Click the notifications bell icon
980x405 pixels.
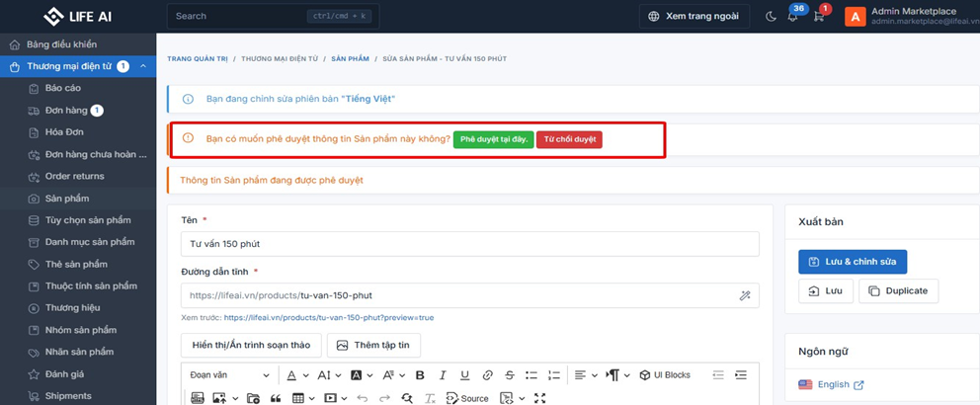click(x=792, y=17)
